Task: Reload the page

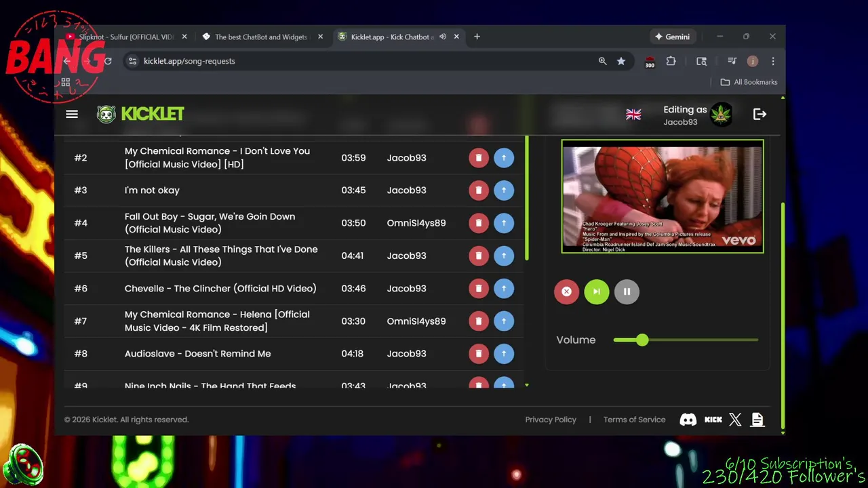Action: pos(107,61)
